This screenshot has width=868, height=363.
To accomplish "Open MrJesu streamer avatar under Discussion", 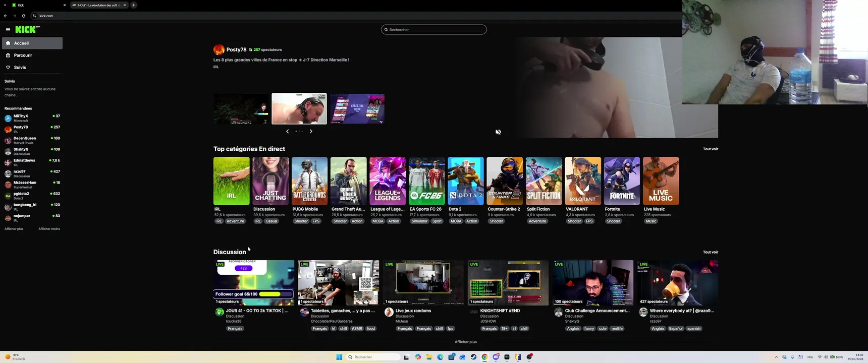I will click(389, 312).
